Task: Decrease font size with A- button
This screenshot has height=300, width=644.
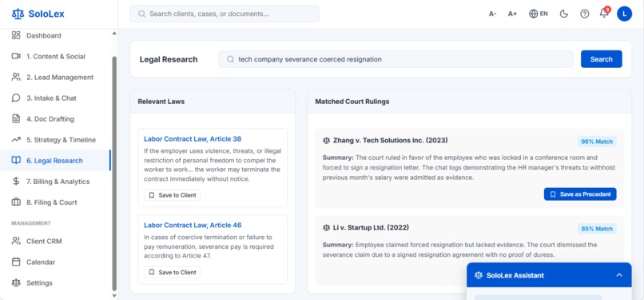Action: click(492, 14)
